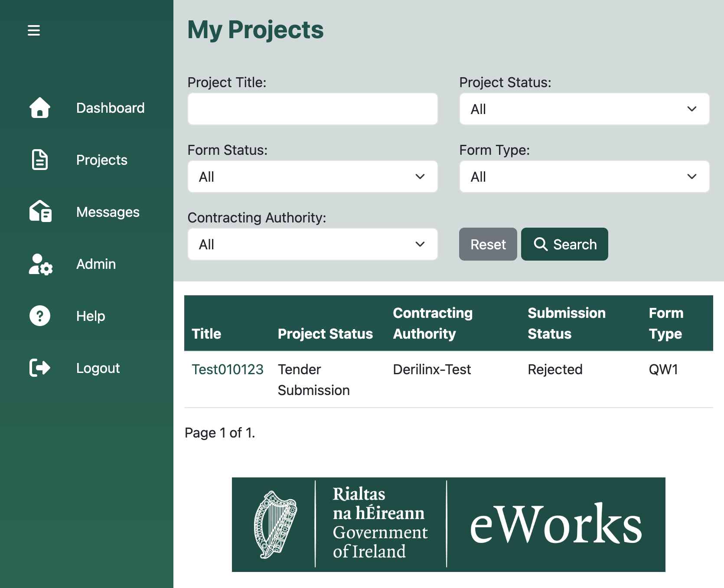This screenshot has width=724, height=588.
Task: Select Logout in the sidebar
Action: click(x=98, y=368)
